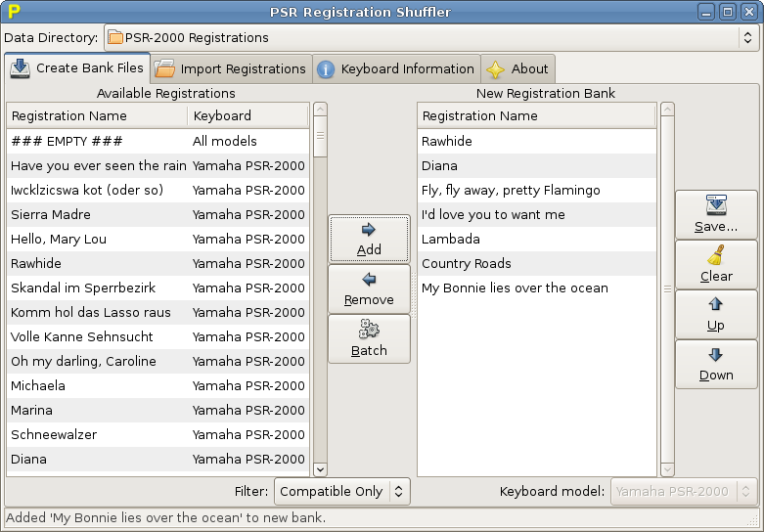Move registration Down with arrow button
This screenshot has height=532, width=764.
(x=715, y=365)
